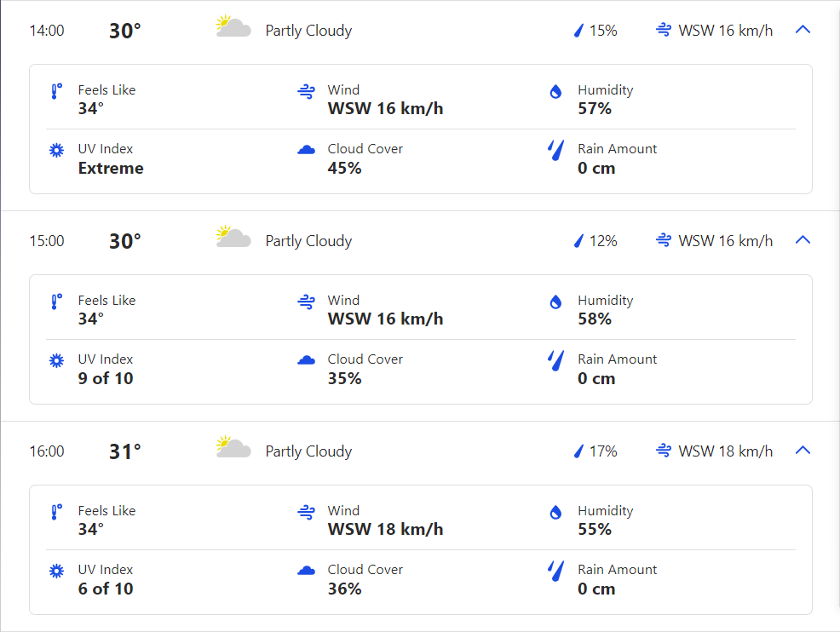840x632 pixels.
Task: Click the 14:00 Feels Like thermometer icon
Action: (x=56, y=92)
